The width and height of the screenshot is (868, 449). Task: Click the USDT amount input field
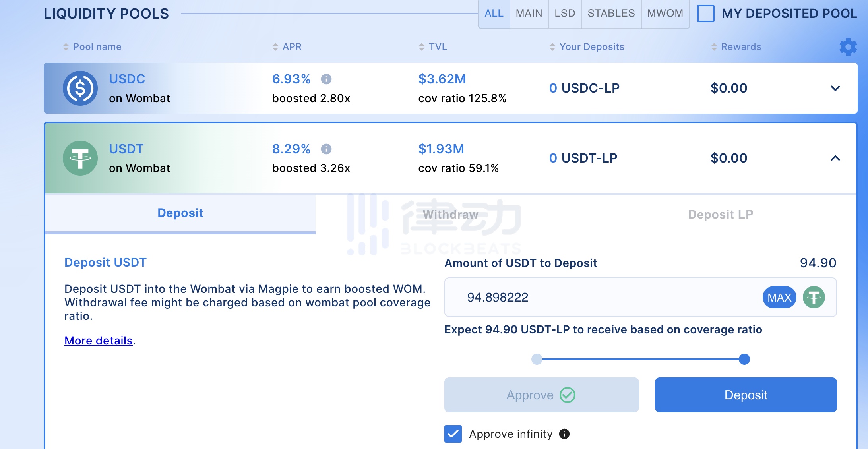596,297
